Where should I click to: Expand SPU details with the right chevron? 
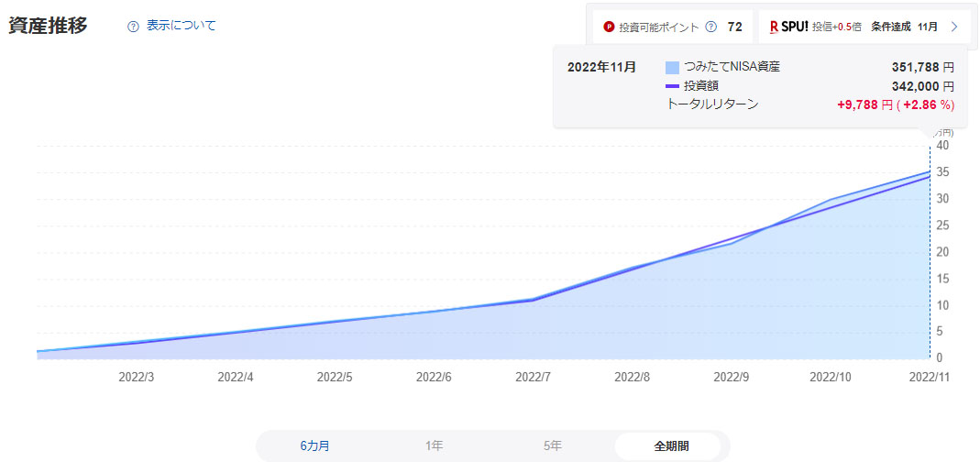954,27
